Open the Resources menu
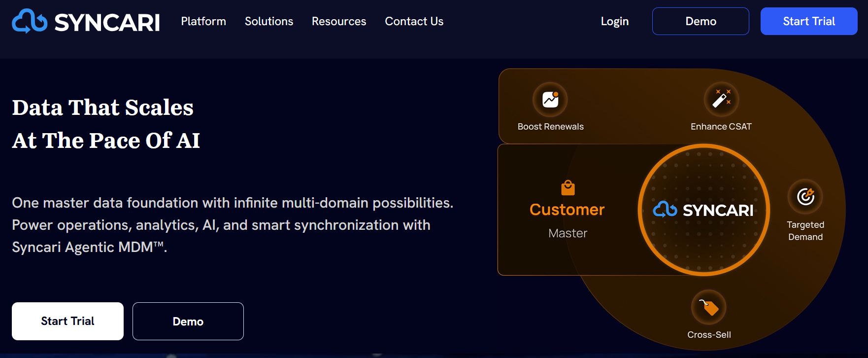The height and width of the screenshot is (358, 868). click(x=339, y=21)
